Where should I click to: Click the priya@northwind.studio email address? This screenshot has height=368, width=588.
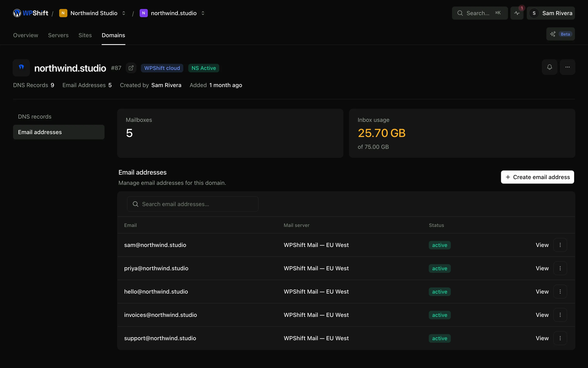156,268
